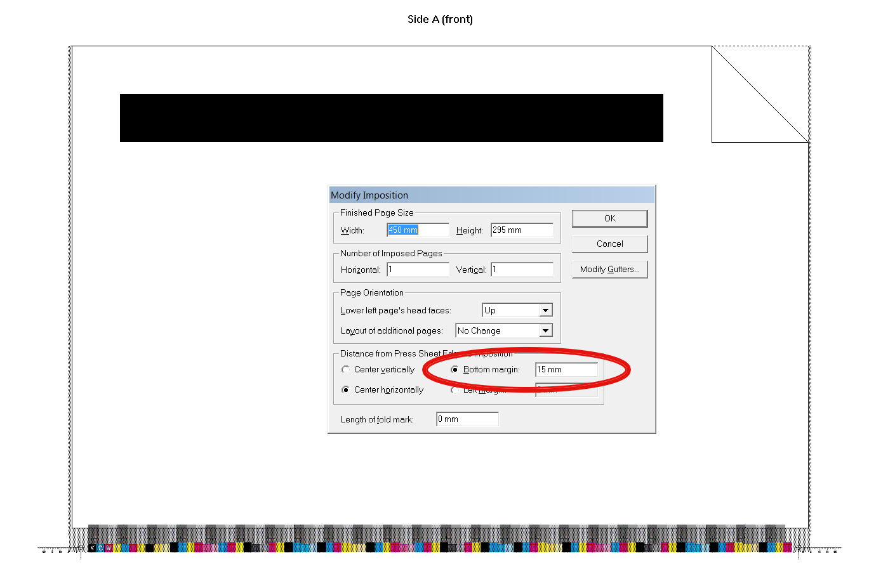Click the color control strip along the sheet bottom
Image resolution: width=895 pixels, height=588 pixels.
click(440, 547)
